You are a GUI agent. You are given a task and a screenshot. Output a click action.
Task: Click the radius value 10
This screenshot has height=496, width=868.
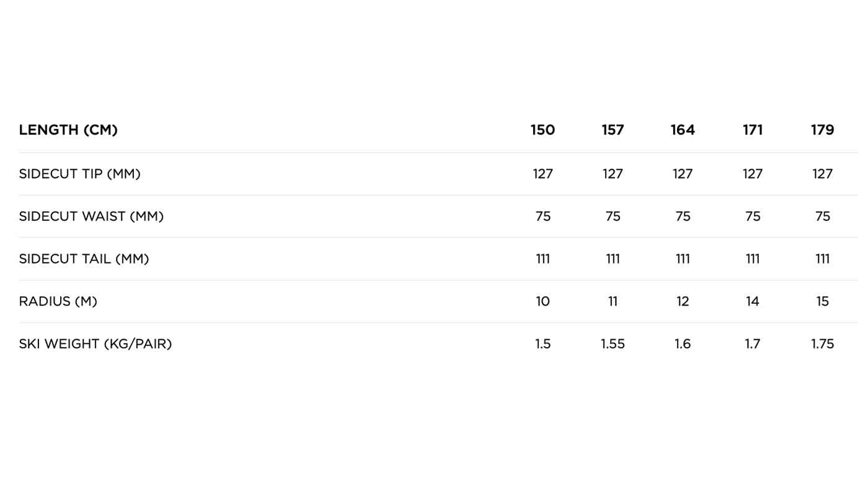tap(542, 302)
